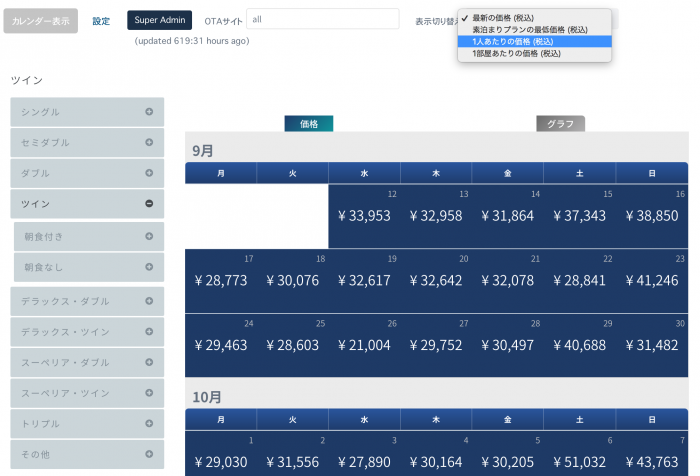The image size is (700, 476).
Task: Select 最新の価格 (税込) option
Action: coord(534,18)
